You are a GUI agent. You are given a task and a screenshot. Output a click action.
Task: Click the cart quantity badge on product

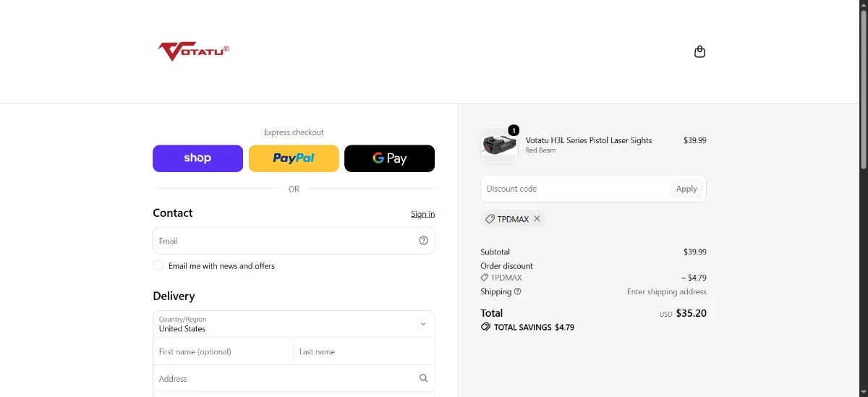[513, 130]
